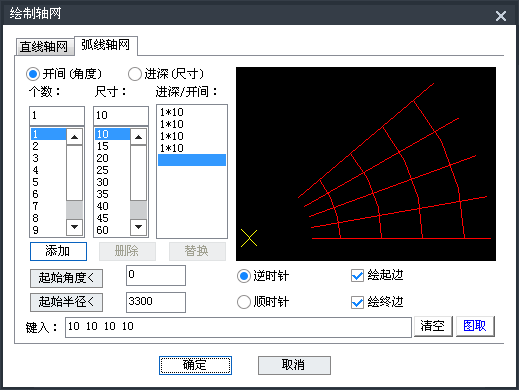The height and width of the screenshot is (390, 519).
Task: Click the 添加 button
Action: coord(58,251)
